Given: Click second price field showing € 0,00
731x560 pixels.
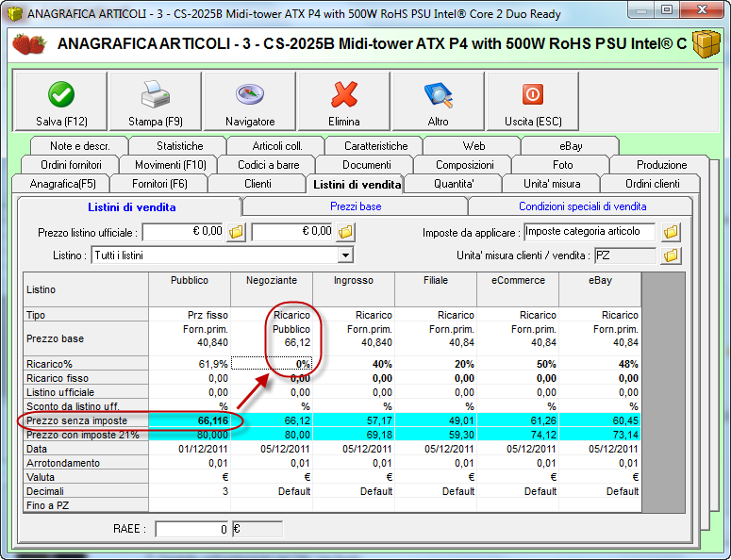Looking at the screenshot, I should [293, 232].
